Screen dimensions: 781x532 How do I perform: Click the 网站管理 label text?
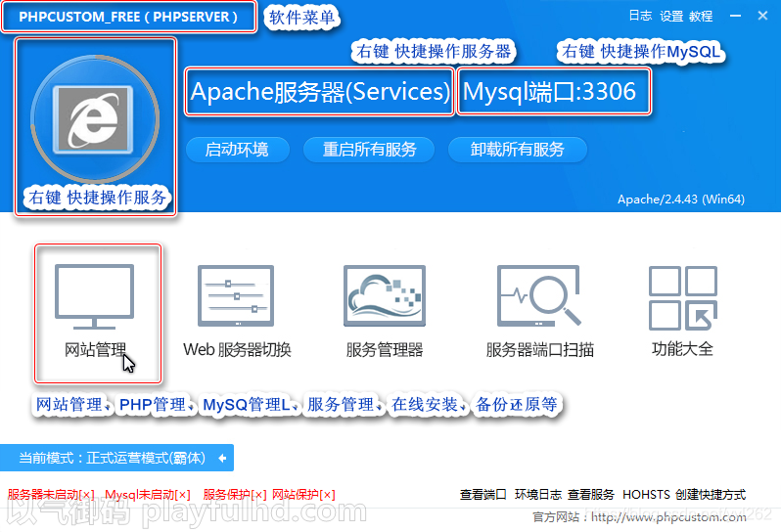[x=95, y=349]
